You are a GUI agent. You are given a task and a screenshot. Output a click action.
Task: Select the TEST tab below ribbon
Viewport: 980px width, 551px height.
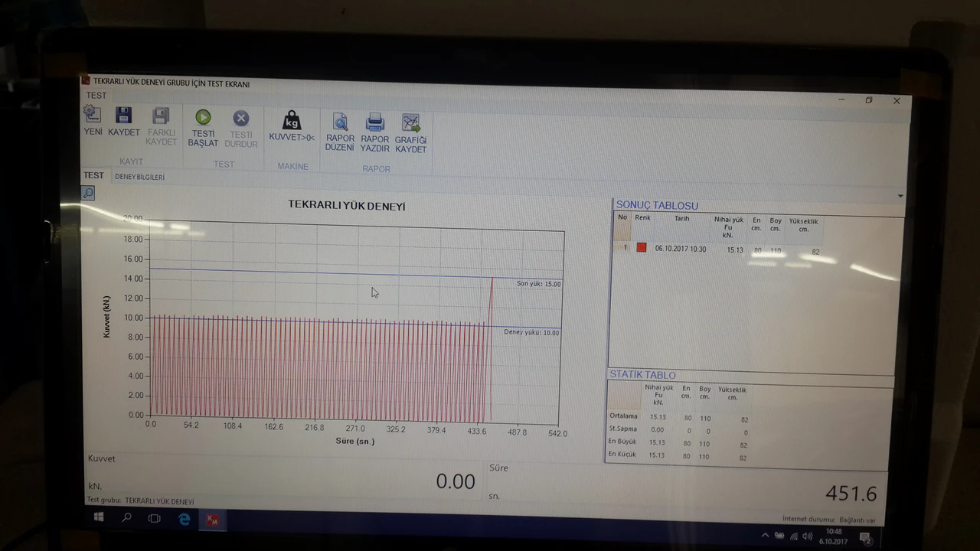93,176
